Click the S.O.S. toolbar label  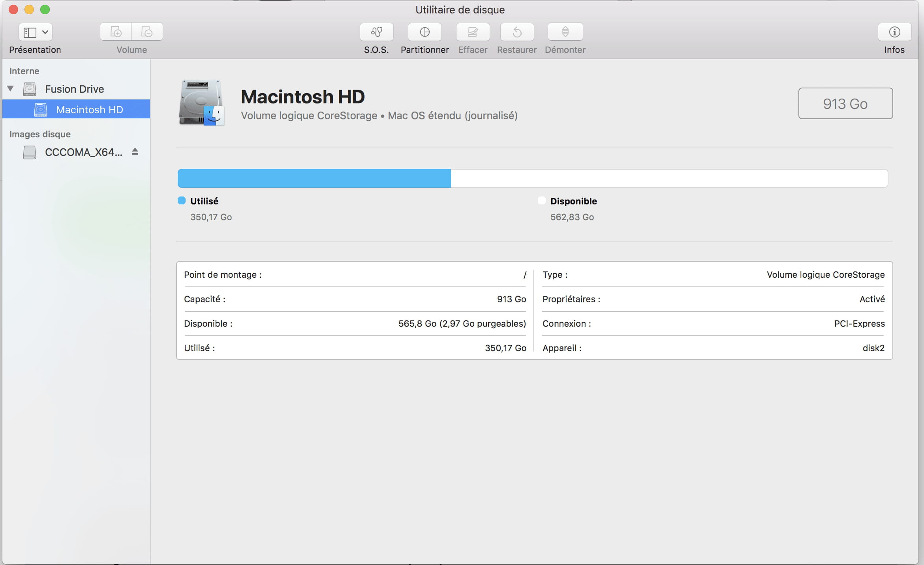376,50
